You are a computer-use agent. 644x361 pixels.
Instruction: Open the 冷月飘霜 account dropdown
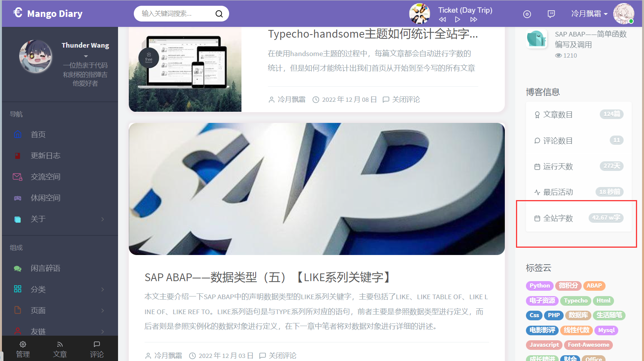589,13
